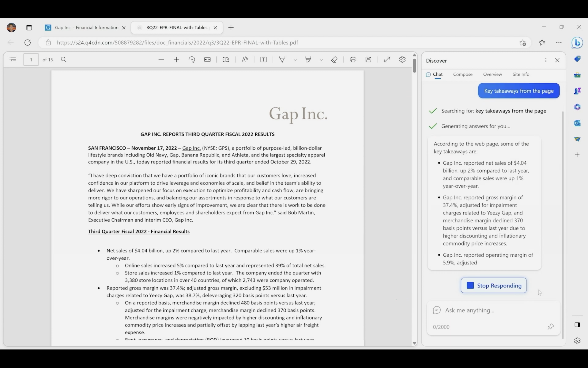
Task: Go back to previous page
Action: click(10, 43)
